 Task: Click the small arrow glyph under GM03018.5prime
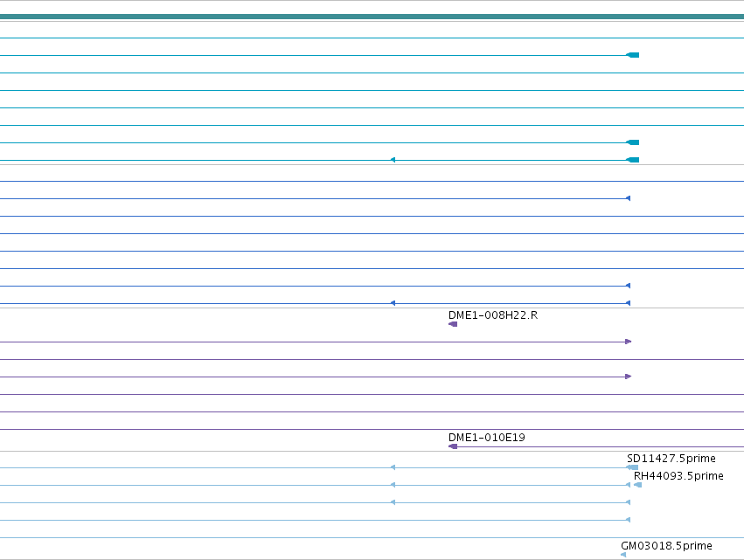623,555
